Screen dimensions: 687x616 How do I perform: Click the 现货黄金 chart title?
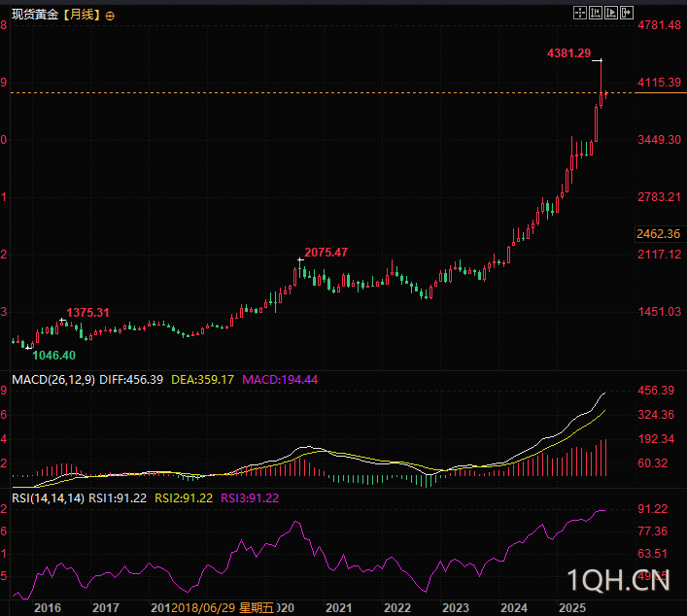(30, 16)
